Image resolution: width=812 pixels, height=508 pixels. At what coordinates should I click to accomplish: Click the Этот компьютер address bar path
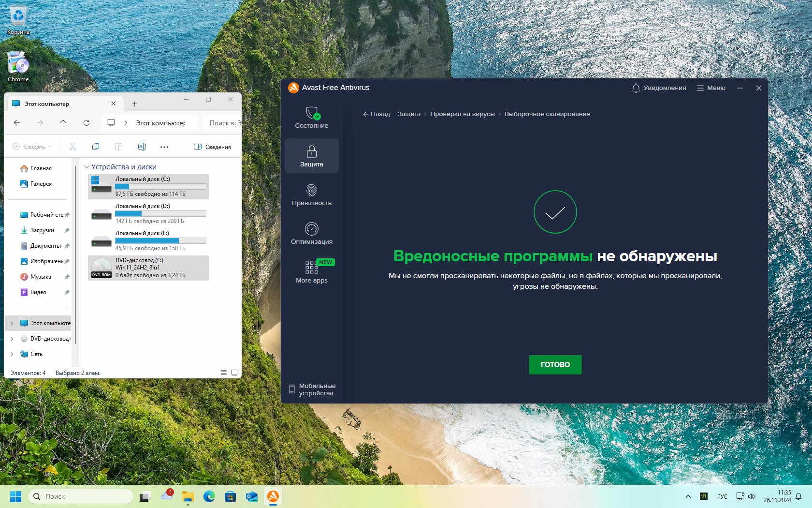click(x=160, y=123)
